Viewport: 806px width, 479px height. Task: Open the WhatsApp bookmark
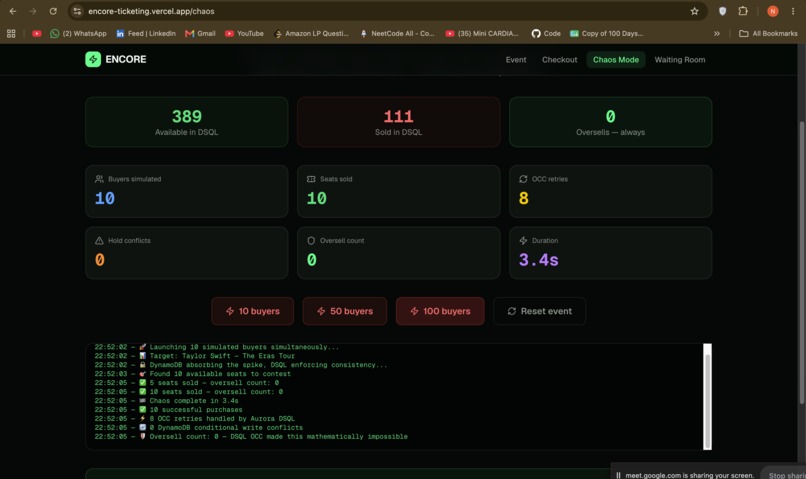[78, 33]
